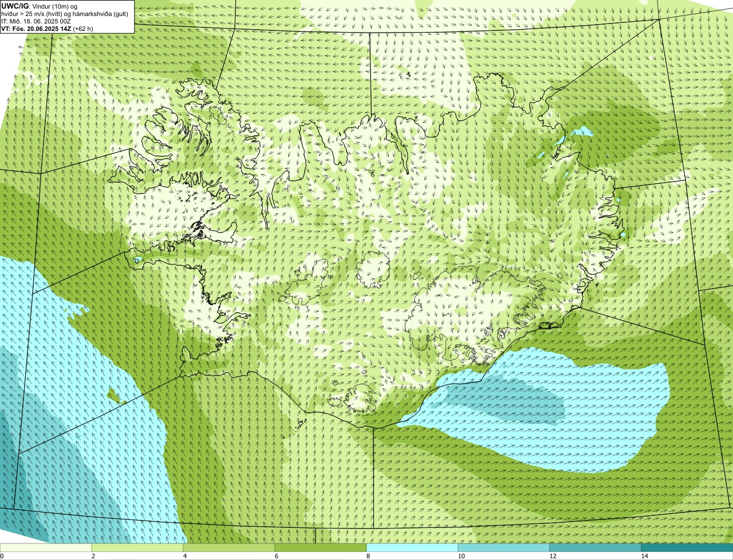Click the 10–12 m/s legend color swatch
The image size is (733, 560).
504,548
